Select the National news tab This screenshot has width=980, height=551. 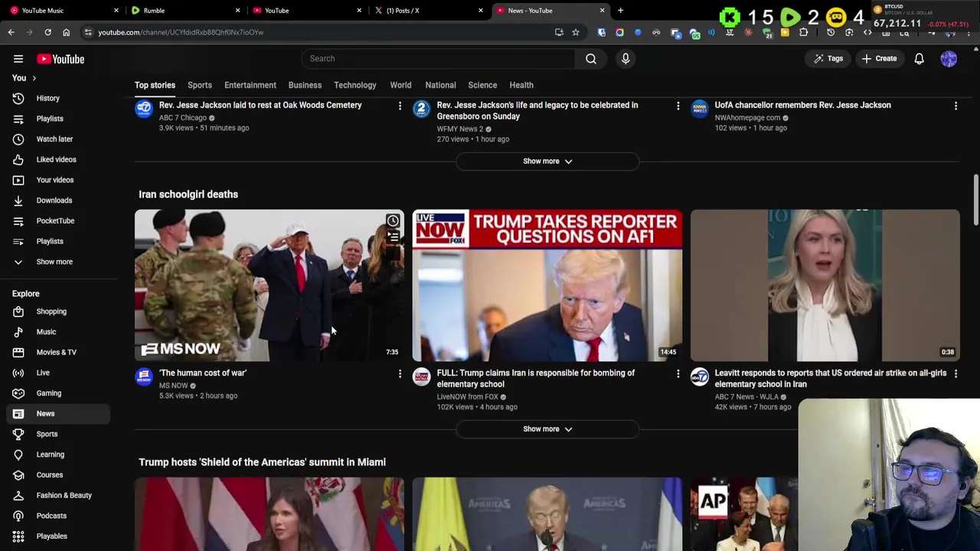pyautogui.click(x=440, y=85)
